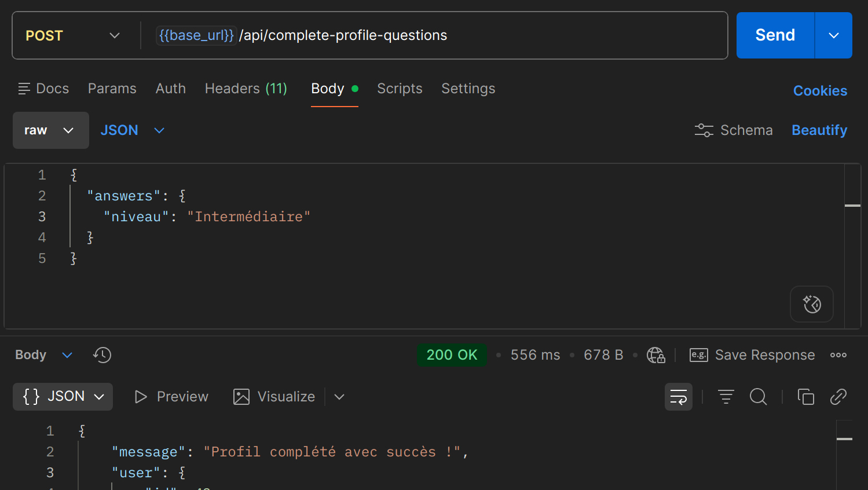
Task: Switch to response Preview
Action: coord(171,397)
